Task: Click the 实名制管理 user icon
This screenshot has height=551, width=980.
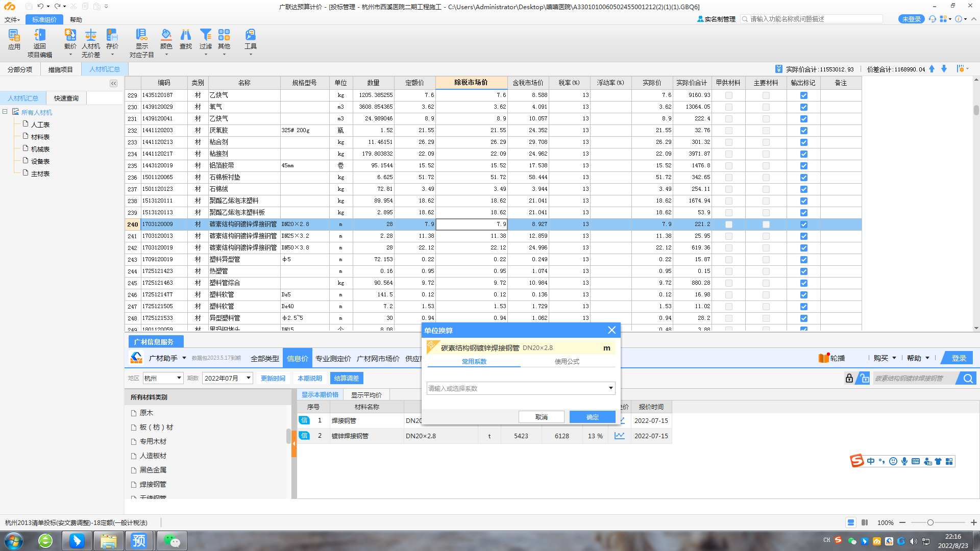Action: [700, 19]
